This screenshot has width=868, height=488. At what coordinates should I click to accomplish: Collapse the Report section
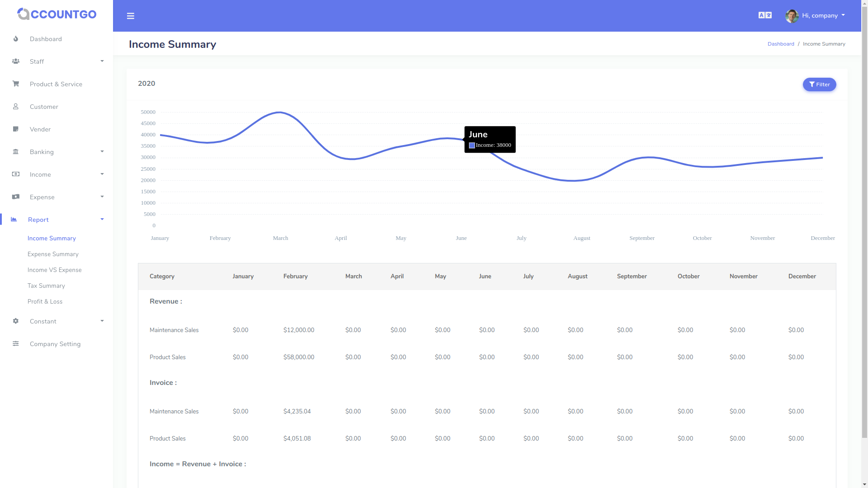pyautogui.click(x=102, y=220)
